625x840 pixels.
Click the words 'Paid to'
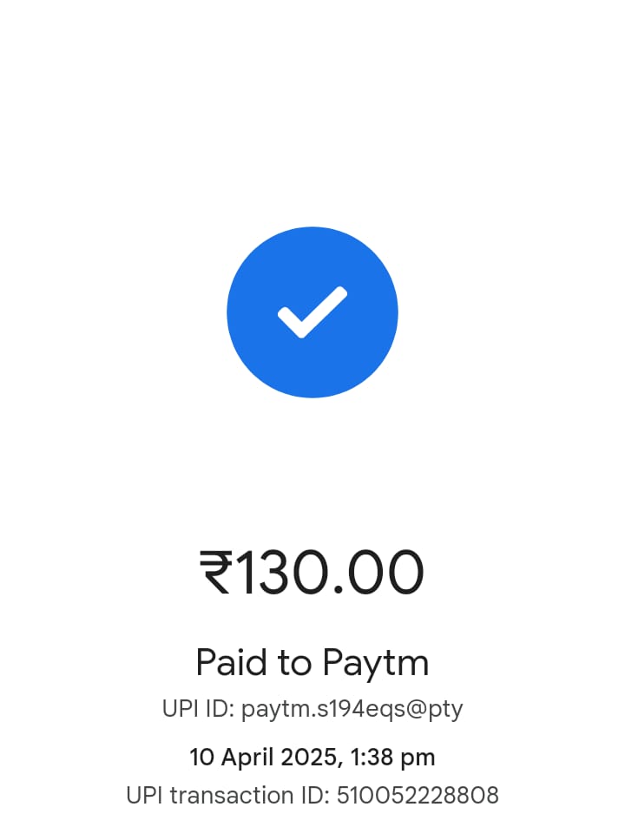click(254, 663)
